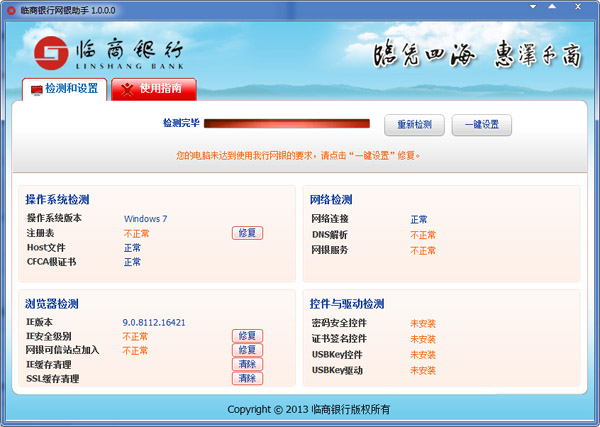Click the title 临商银行网银助手 1.0.0.0
600x427 pixels.
68,10
